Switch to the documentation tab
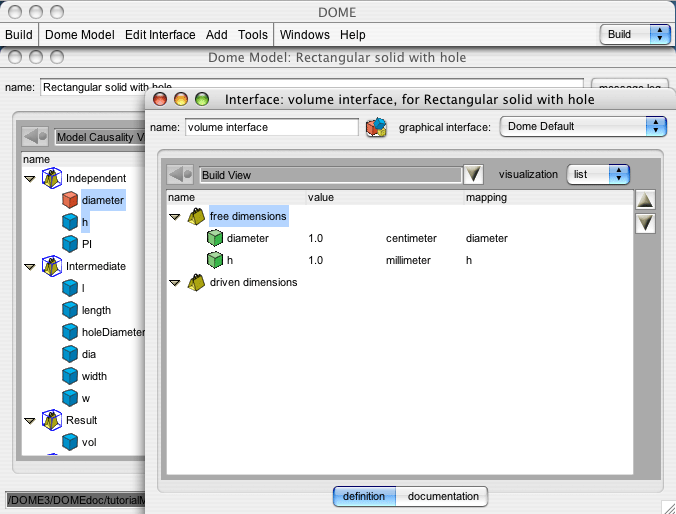The width and height of the screenshot is (676, 514). (443, 496)
